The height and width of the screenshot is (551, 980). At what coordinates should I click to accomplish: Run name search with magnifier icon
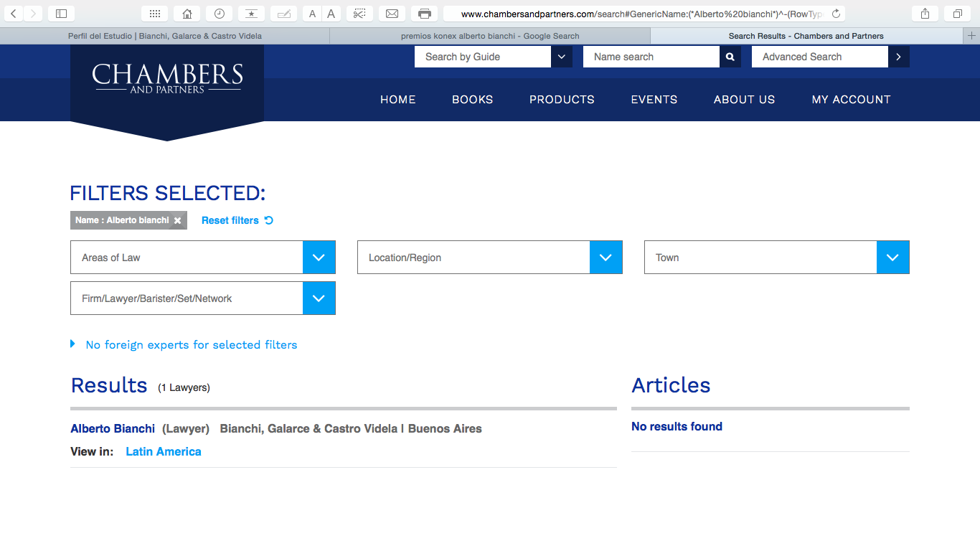(730, 57)
